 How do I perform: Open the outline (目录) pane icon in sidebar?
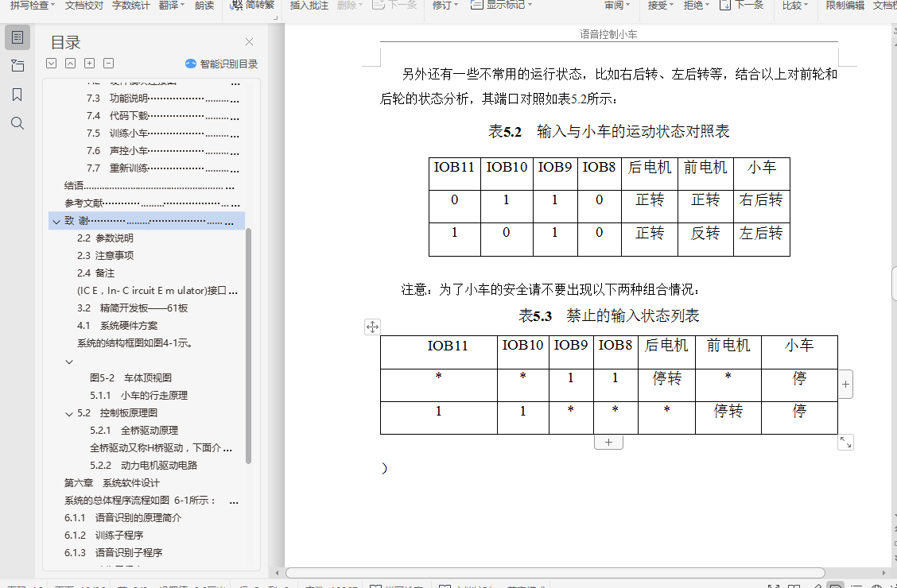point(17,37)
